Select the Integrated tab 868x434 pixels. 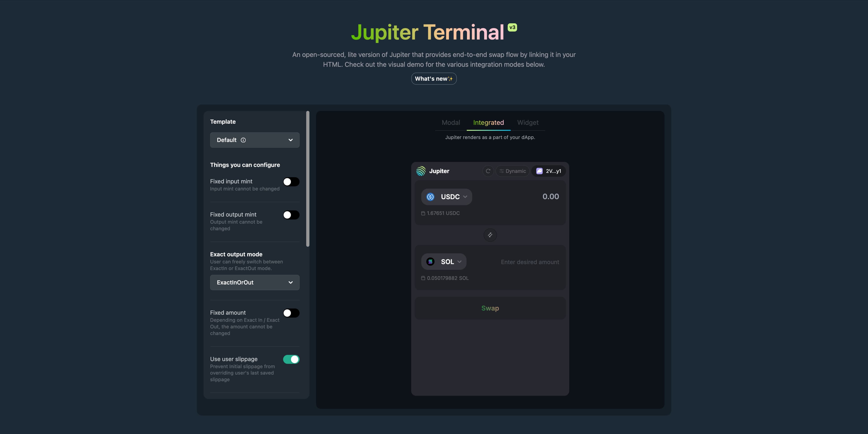pos(488,123)
